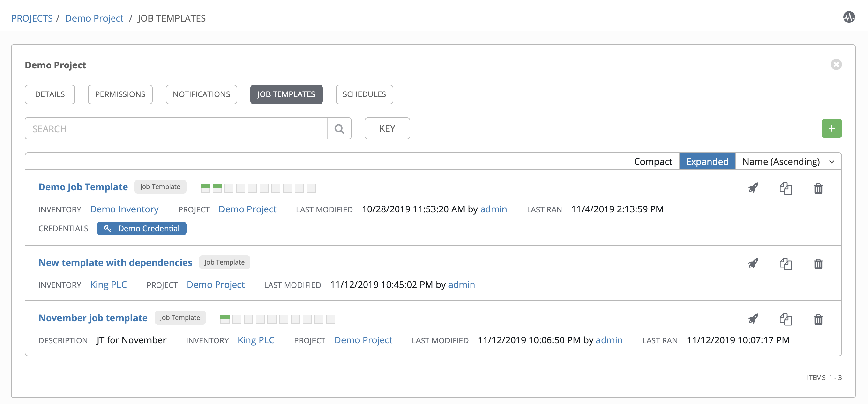Switch to Compact view mode

tap(653, 162)
